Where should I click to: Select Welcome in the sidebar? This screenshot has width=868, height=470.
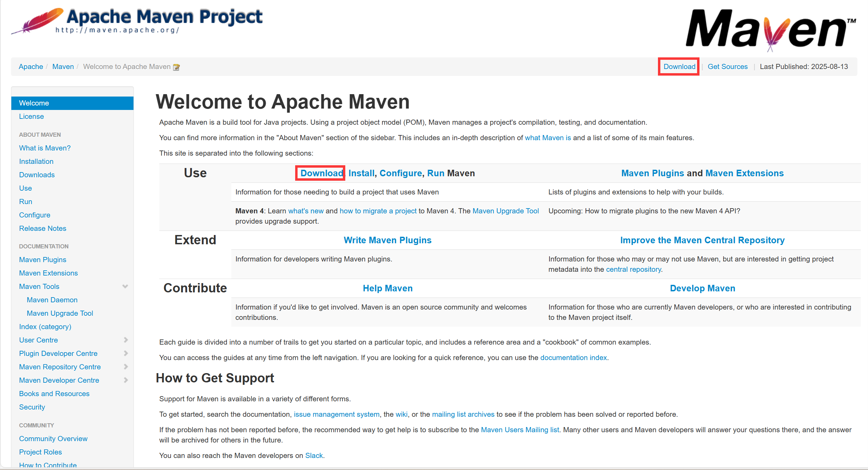coord(34,103)
